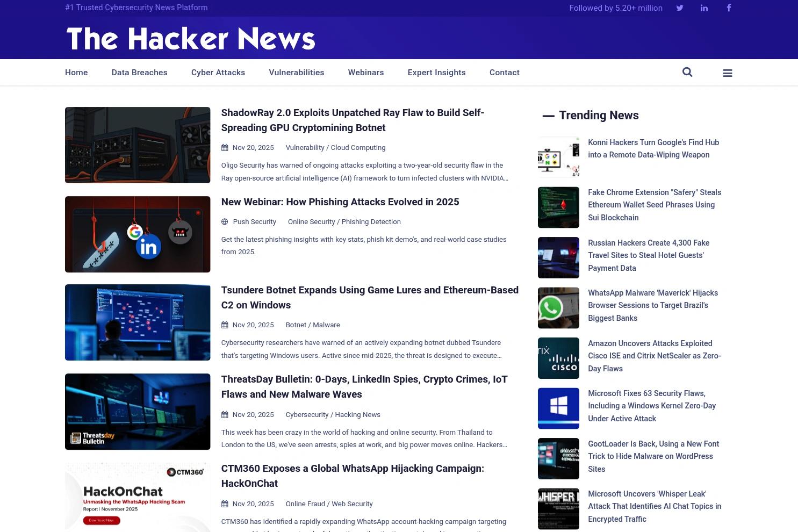Click Fake Chrome Extension trending thumbnail
Image resolution: width=798 pixels, height=532 pixels.
point(558,207)
